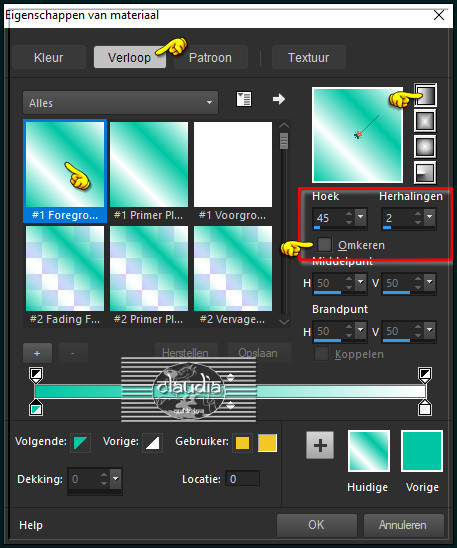The width and height of the screenshot is (457, 548).
Task: Close the Eigenschappen van materiaal dialog
Action: [439, 15]
